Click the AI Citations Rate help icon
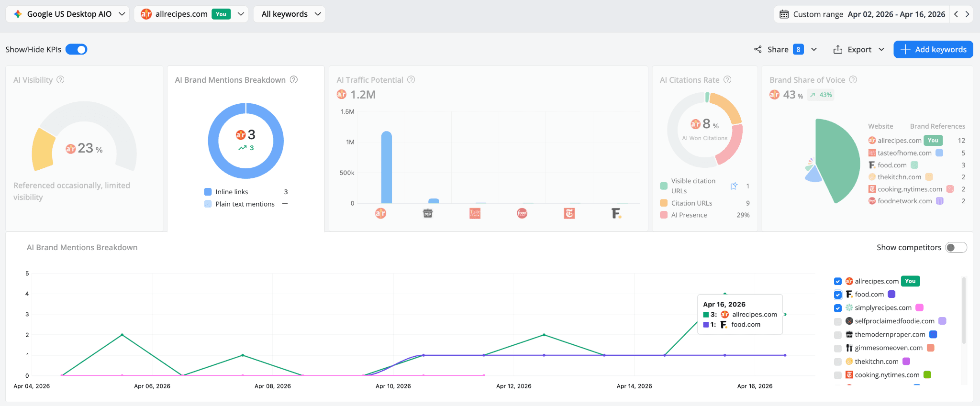Image resolution: width=980 pixels, height=406 pixels. pyautogui.click(x=727, y=80)
